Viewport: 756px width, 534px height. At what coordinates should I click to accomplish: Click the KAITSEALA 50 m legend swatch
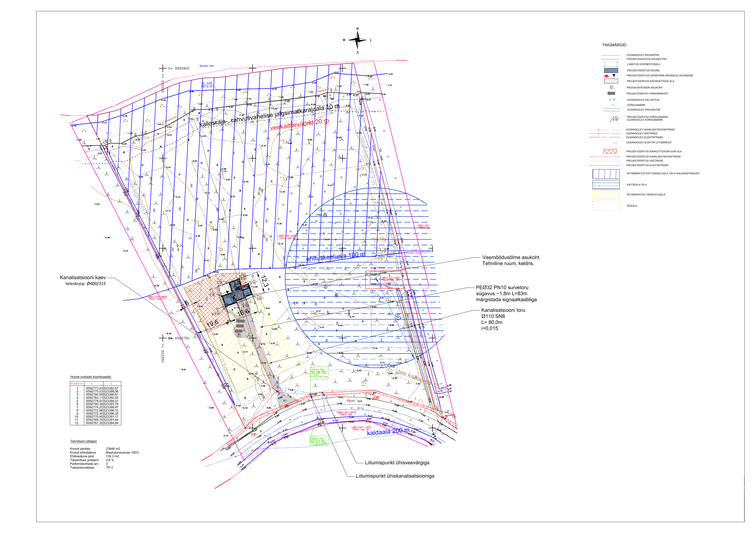(606, 185)
